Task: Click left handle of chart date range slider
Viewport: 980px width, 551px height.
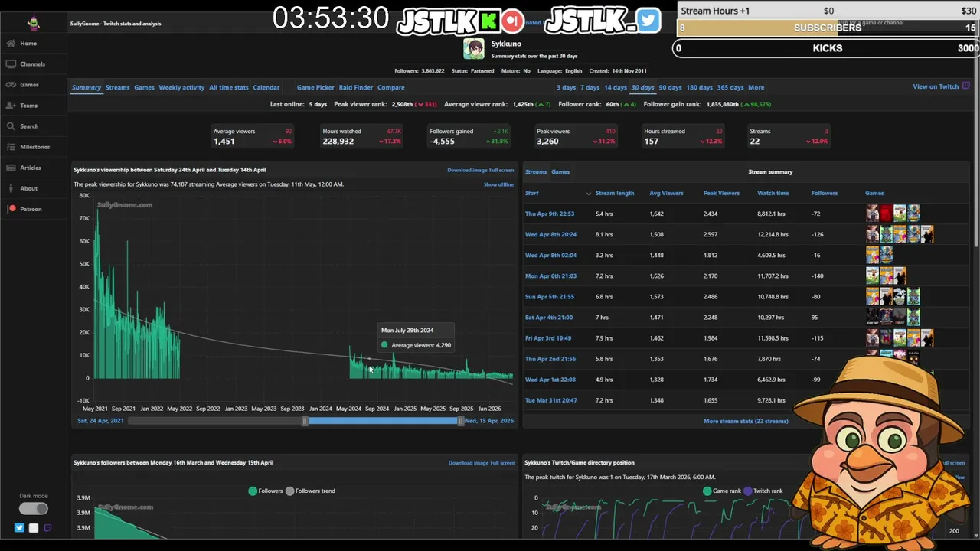Action: tap(305, 421)
